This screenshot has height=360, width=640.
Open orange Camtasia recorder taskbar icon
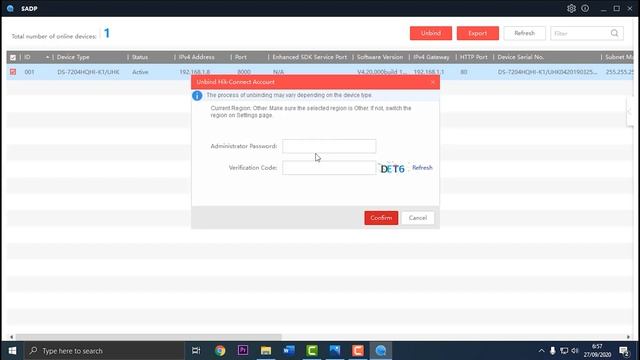click(x=358, y=351)
